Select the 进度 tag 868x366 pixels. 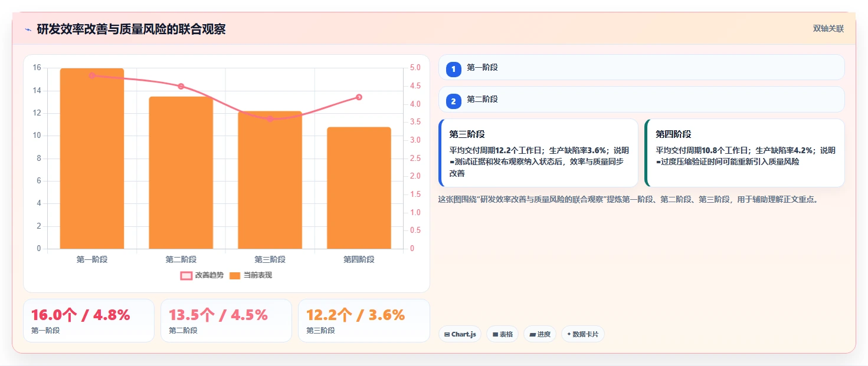tap(540, 334)
